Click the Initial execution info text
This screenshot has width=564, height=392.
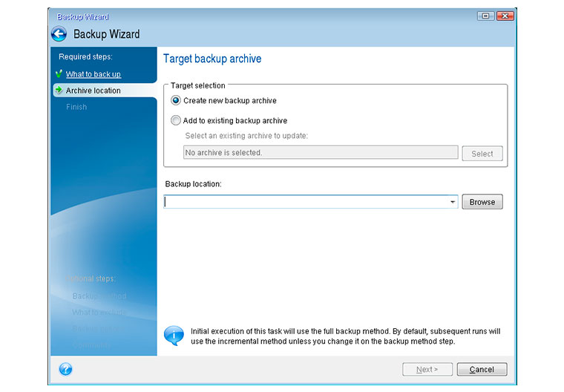pyautogui.click(x=345, y=336)
